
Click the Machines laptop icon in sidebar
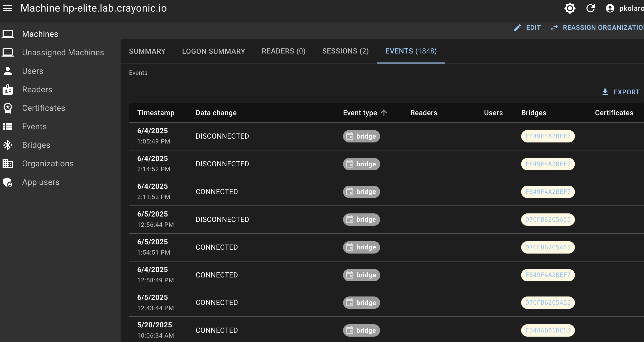[x=8, y=34]
